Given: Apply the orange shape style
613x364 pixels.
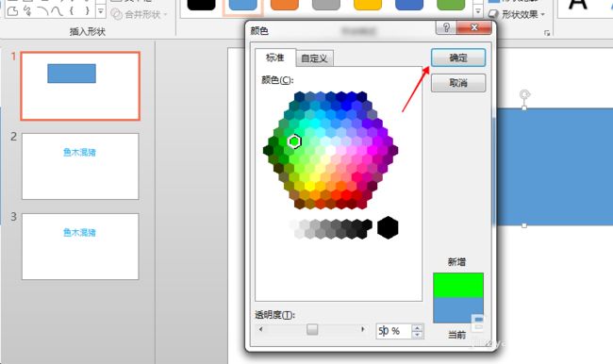Looking at the screenshot, I should point(285,5).
